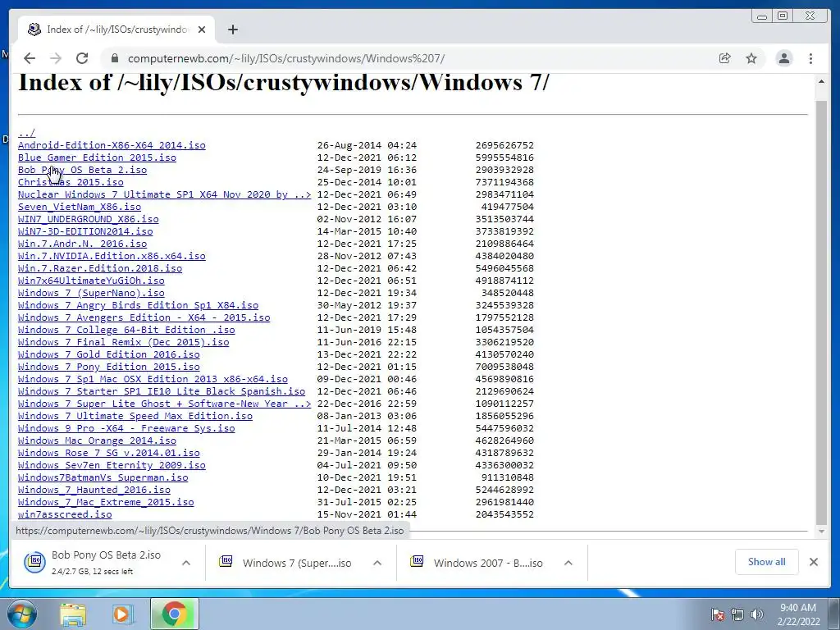Click the browser Back arrow
Viewport: 840px width, 630px height.
pos(30,58)
